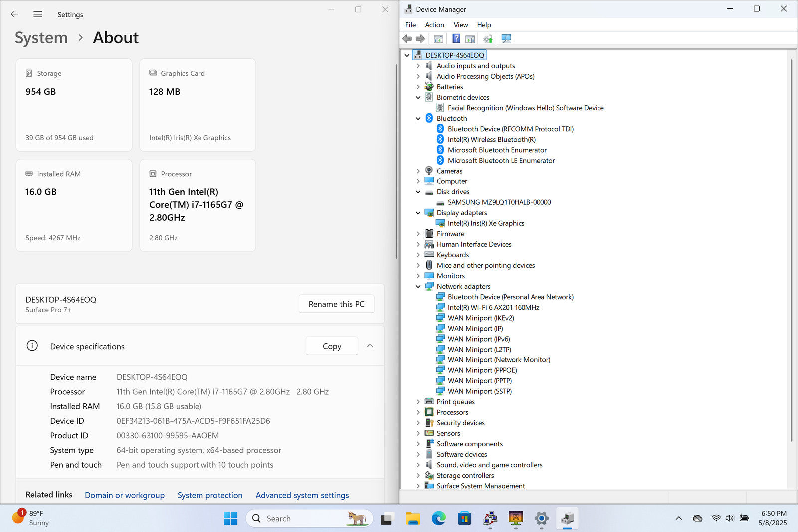798x532 pixels.
Task: Click the Update device driver toolbar icon
Action: (488, 39)
